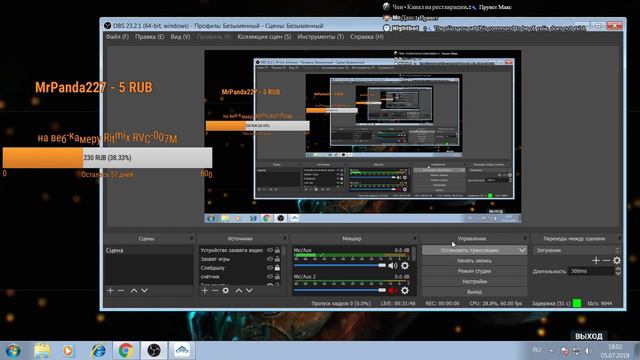Image resolution: width=640 pixels, height=360 pixels.
Task: Open source properties gear in Источники panel
Action: (226, 291)
